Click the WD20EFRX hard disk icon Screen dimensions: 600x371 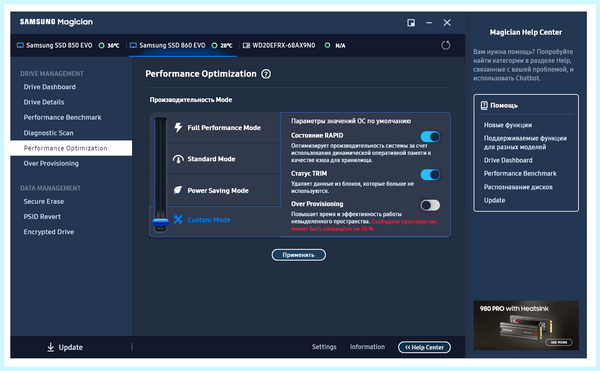[246, 46]
